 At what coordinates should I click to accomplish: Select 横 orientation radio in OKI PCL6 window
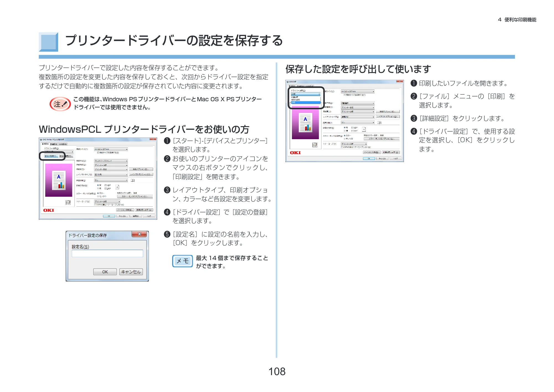[x=98, y=188]
